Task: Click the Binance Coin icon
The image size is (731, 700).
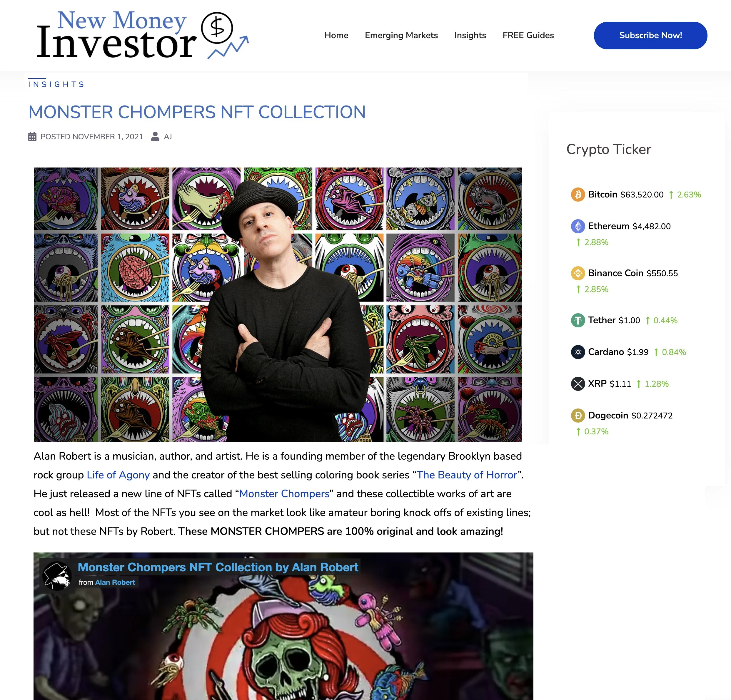Action: pos(578,273)
